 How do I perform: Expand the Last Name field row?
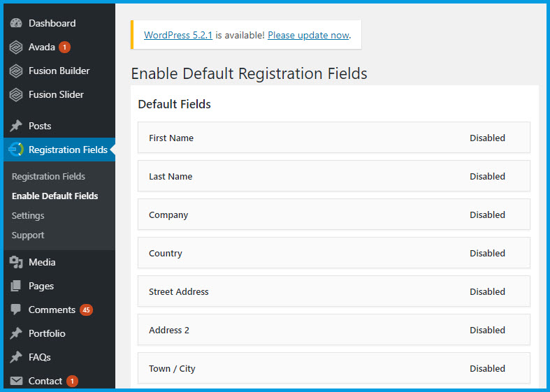pos(171,176)
